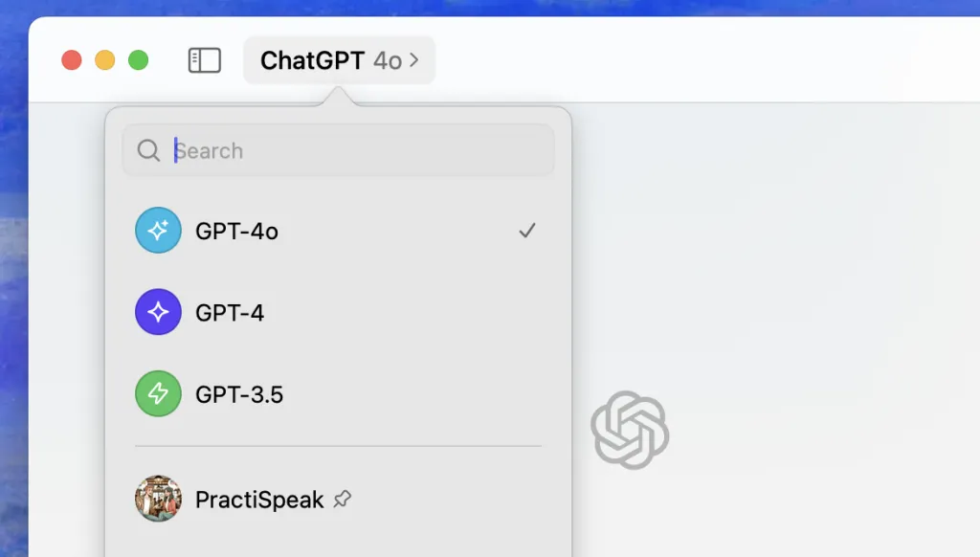Viewport: 980px width, 557px height.
Task: Click the purple GPT-4 star icon
Action: click(158, 312)
